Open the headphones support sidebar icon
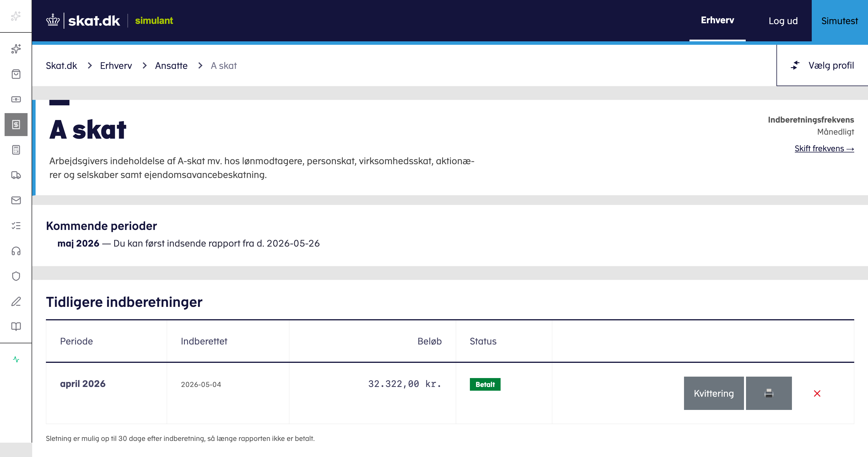The image size is (868, 457). point(16,251)
